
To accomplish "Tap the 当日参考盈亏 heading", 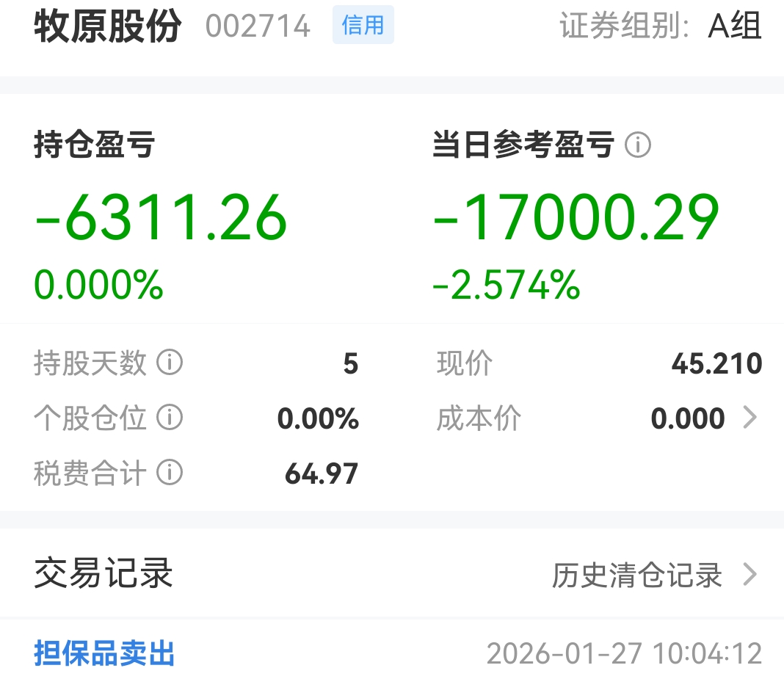I will 523,145.
